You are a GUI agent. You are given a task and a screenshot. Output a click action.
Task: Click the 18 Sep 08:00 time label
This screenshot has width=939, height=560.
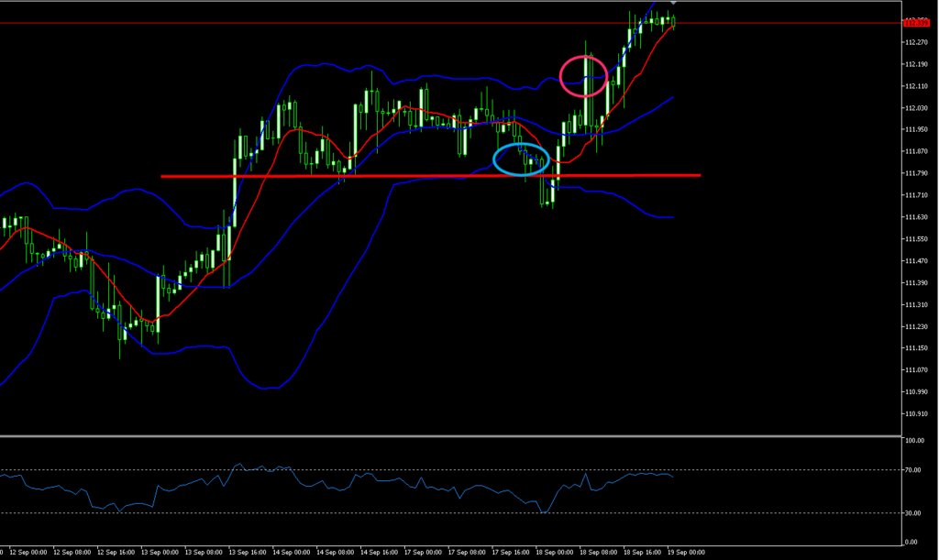[x=598, y=553]
